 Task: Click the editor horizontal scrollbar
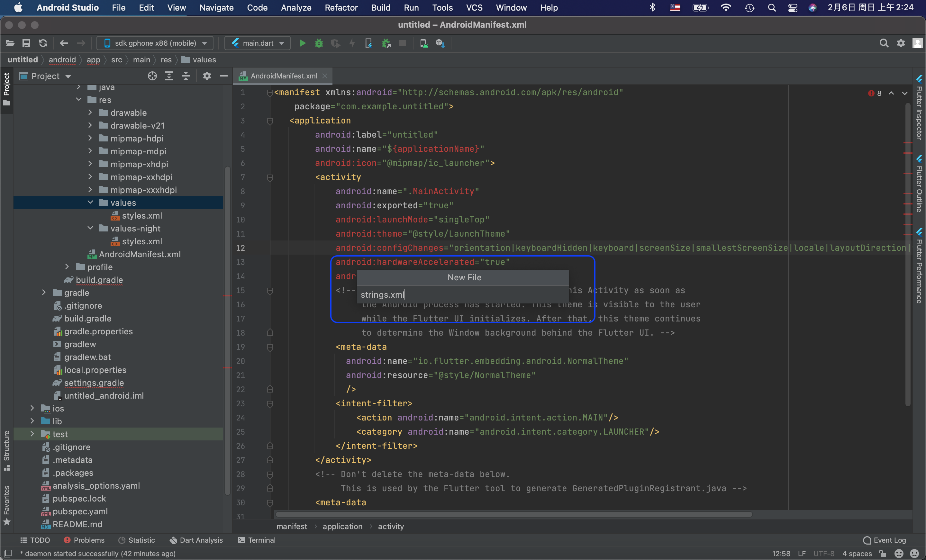(x=514, y=514)
